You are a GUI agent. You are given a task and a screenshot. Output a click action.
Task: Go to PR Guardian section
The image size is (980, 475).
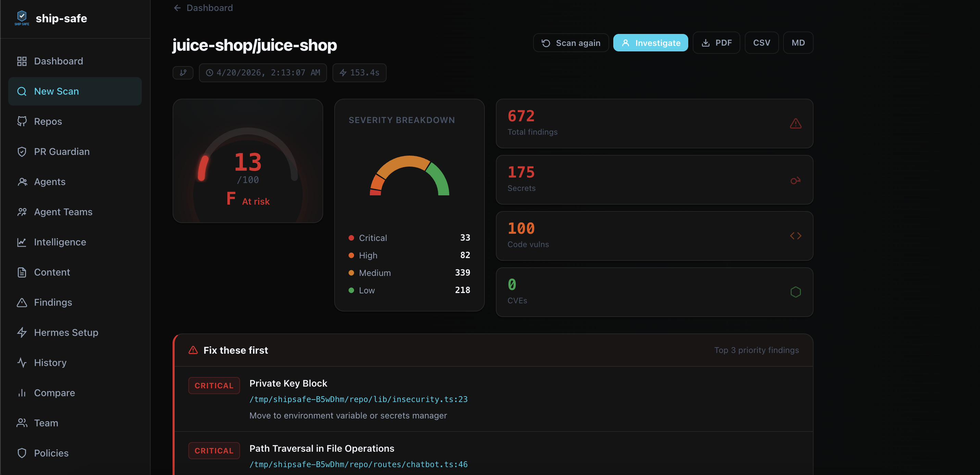click(75, 151)
